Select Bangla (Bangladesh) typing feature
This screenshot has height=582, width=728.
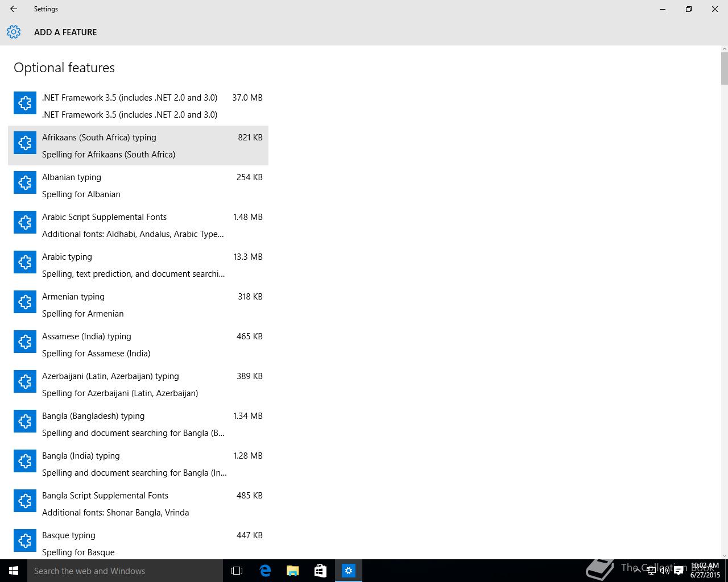[138, 424]
